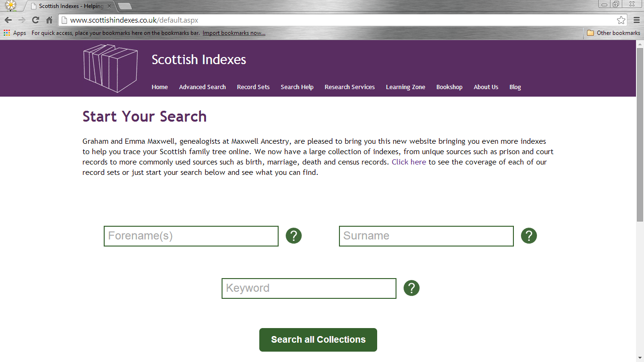The width and height of the screenshot is (644, 362).
Task: Open the Research Services page
Action: [x=350, y=87]
